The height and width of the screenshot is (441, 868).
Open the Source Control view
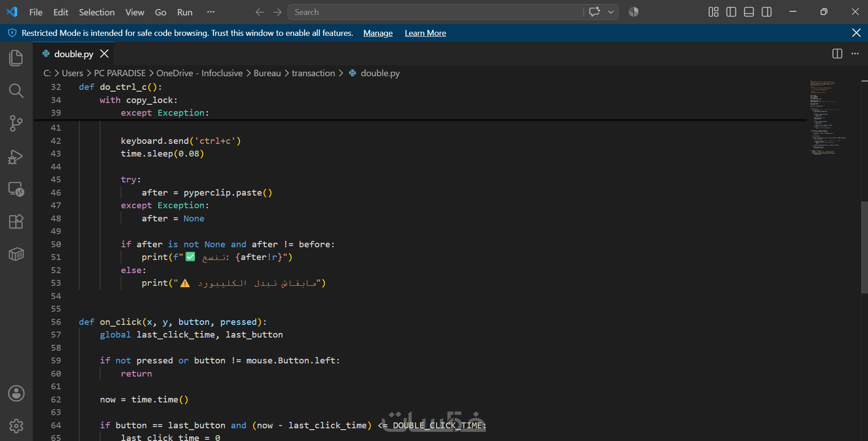(16, 123)
